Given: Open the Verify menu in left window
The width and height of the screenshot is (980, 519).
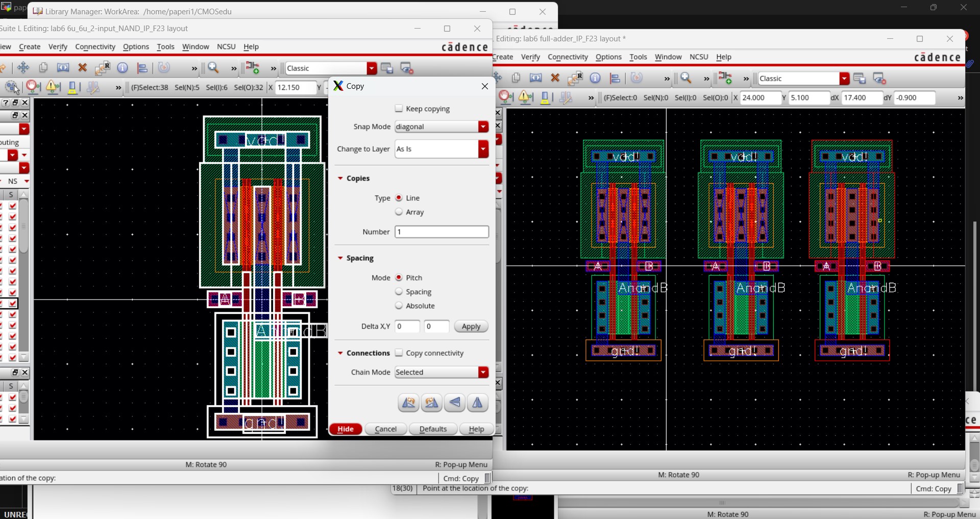Looking at the screenshot, I should (x=58, y=46).
